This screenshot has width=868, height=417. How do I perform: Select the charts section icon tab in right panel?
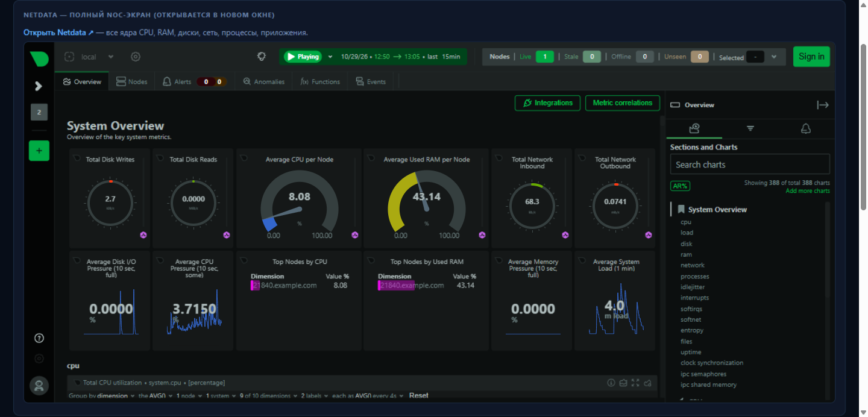[694, 128]
